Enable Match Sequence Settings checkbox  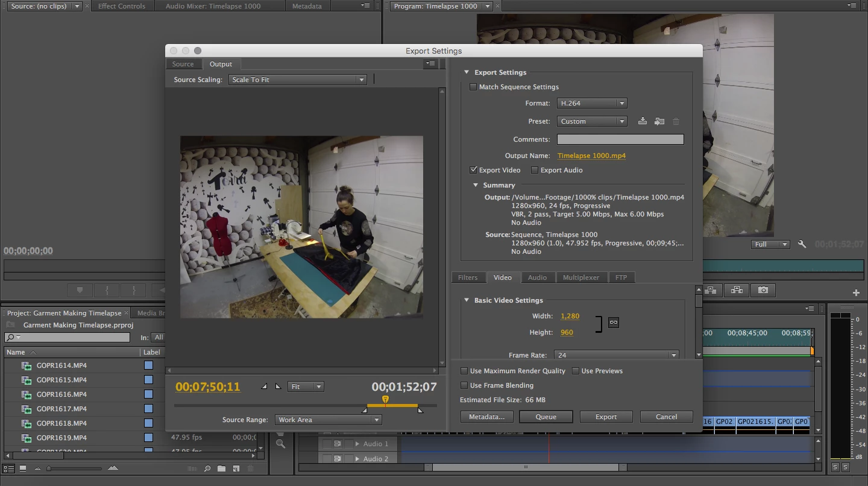[x=473, y=87]
